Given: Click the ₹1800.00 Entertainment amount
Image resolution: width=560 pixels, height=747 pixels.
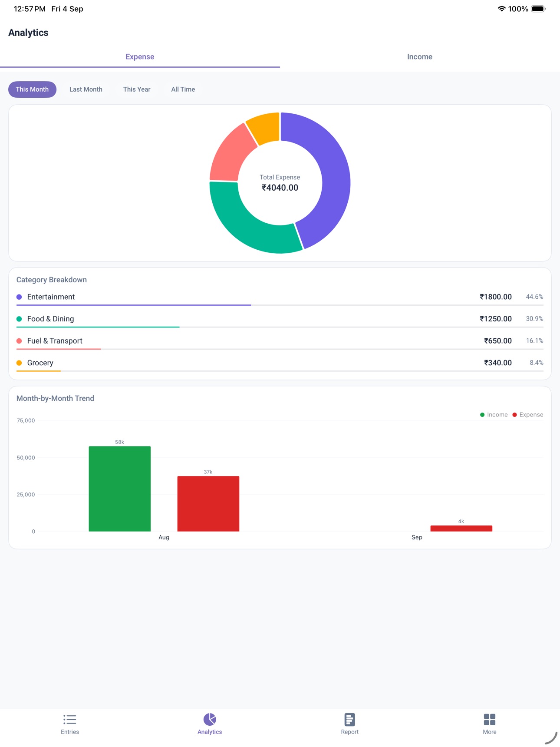Looking at the screenshot, I should tap(496, 297).
